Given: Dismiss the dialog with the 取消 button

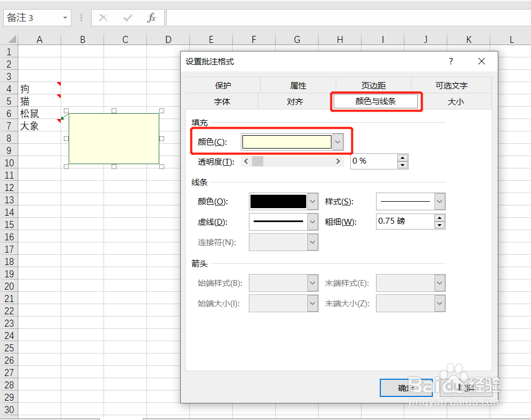Looking at the screenshot, I should pyautogui.click(x=466, y=388).
